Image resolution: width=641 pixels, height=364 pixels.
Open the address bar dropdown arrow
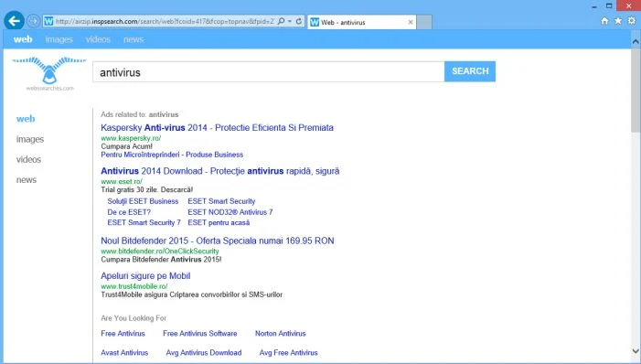pyautogui.click(x=290, y=21)
